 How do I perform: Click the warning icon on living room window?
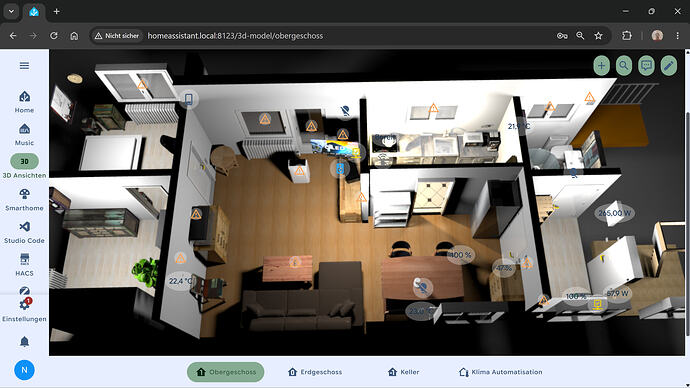tap(264, 119)
